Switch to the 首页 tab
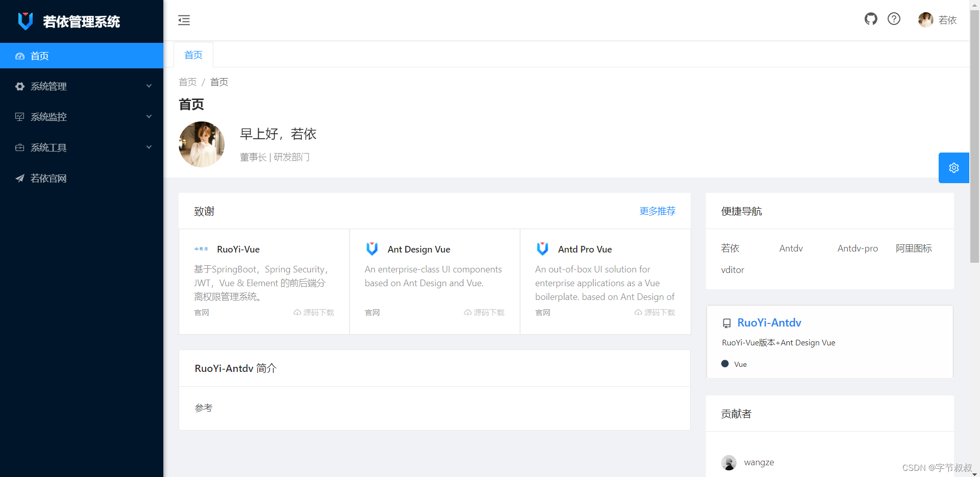This screenshot has height=477, width=980. click(193, 55)
